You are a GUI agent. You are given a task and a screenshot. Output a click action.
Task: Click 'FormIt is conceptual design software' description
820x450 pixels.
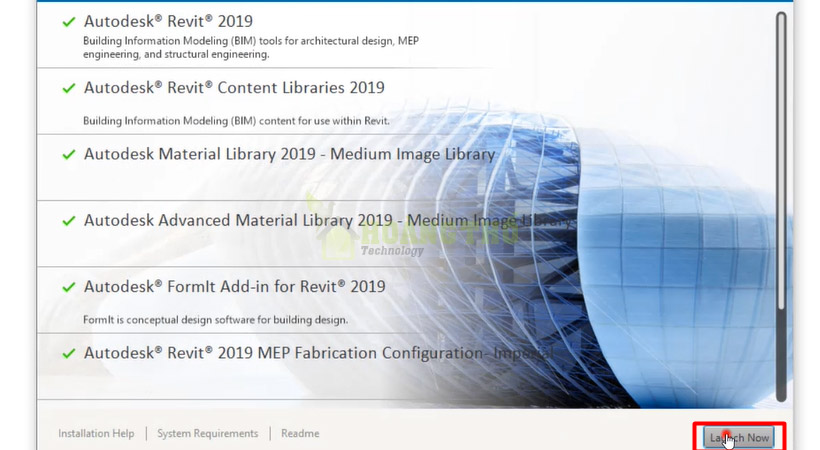click(x=215, y=320)
